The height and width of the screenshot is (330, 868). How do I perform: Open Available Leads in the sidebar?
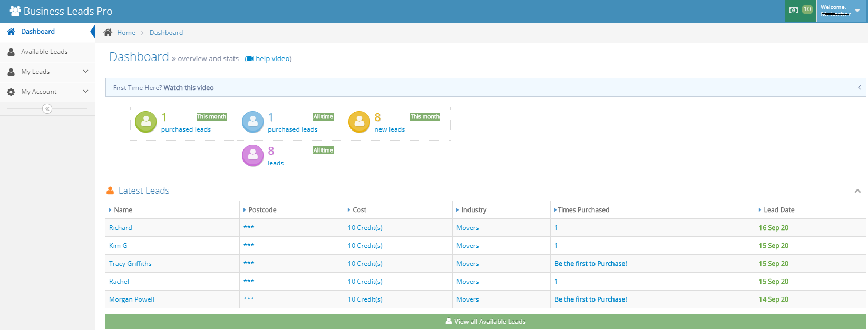click(44, 52)
